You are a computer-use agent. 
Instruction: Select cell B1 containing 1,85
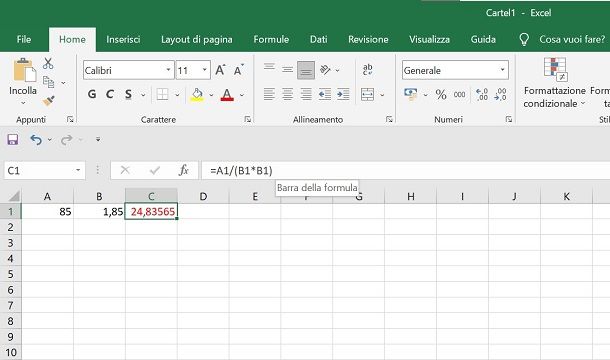(99, 211)
